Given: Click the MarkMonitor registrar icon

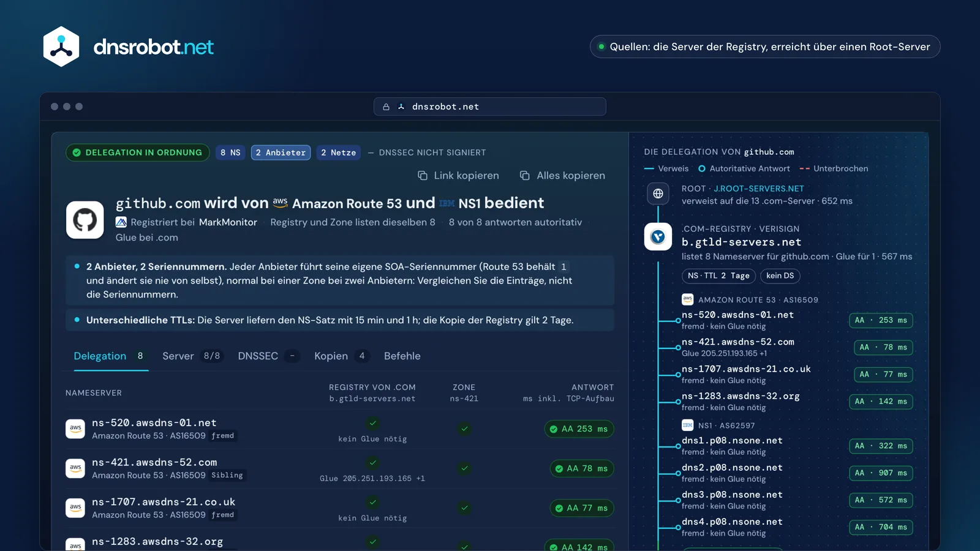Looking at the screenshot, I should pyautogui.click(x=121, y=222).
